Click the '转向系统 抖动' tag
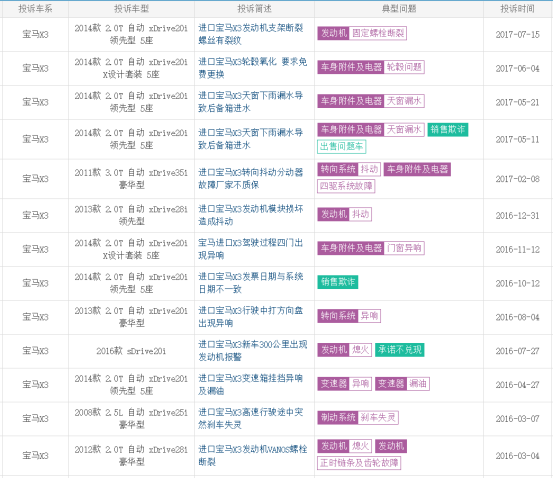 tap(349, 169)
